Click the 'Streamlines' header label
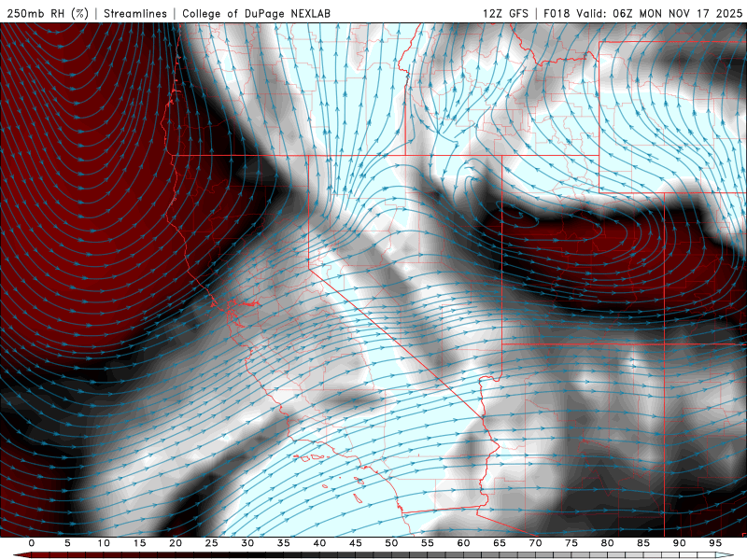The width and height of the screenshot is (747, 560). (135, 13)
